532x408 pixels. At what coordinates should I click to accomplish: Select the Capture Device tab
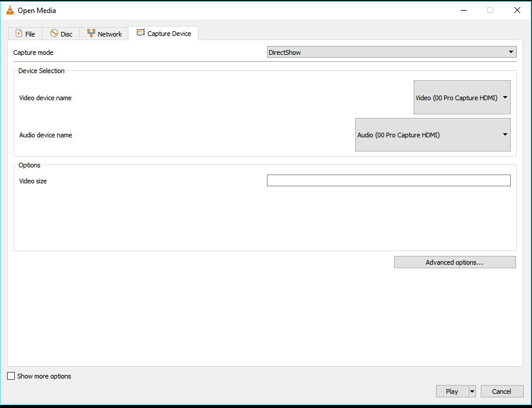[163, 33]
